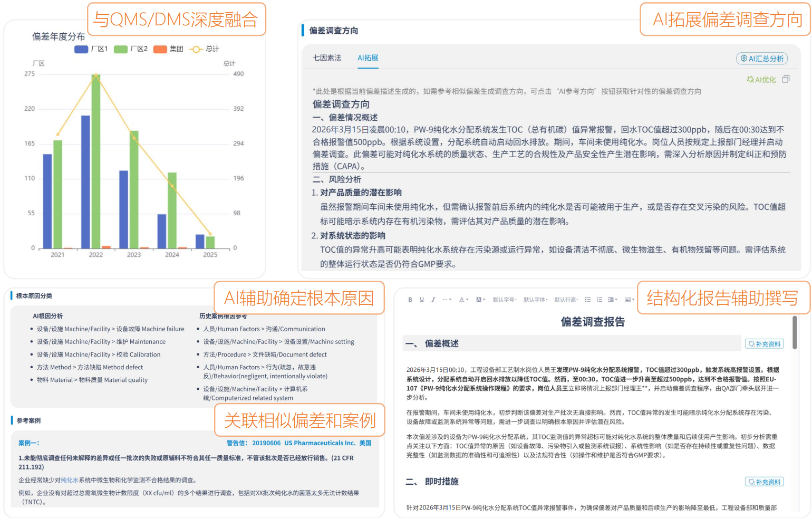The height and width of the screenshot is (518, 812).
Task: Click the AI汇总分析 button
Action: 762,59
